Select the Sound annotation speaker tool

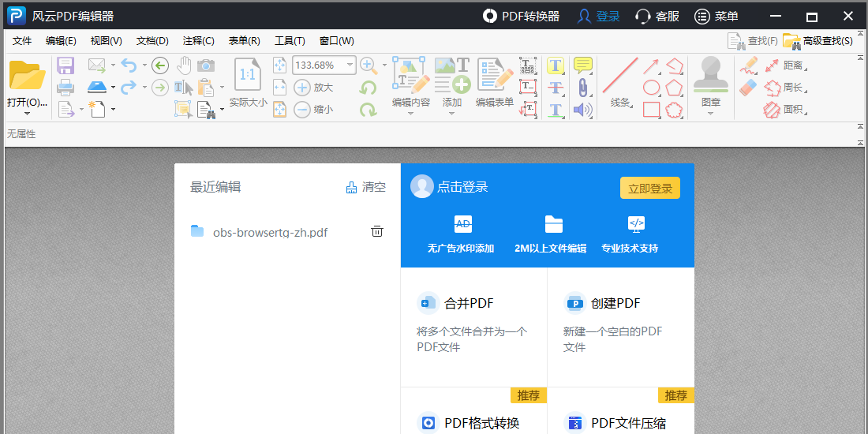coord(582,110)
